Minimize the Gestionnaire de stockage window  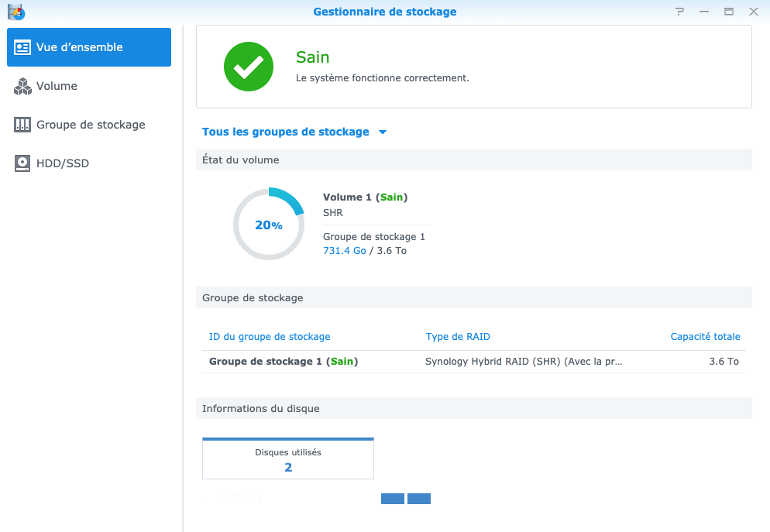tap(704, 12)
